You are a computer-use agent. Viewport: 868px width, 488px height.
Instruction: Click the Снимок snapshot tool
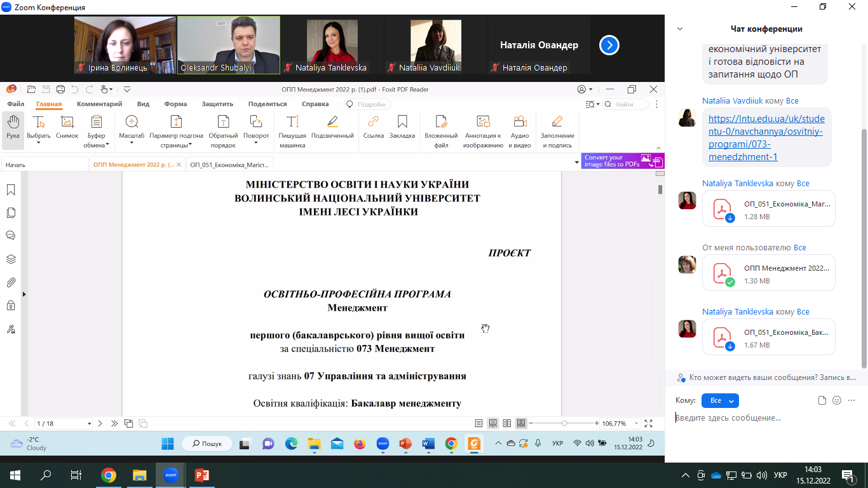pos(67,127)
